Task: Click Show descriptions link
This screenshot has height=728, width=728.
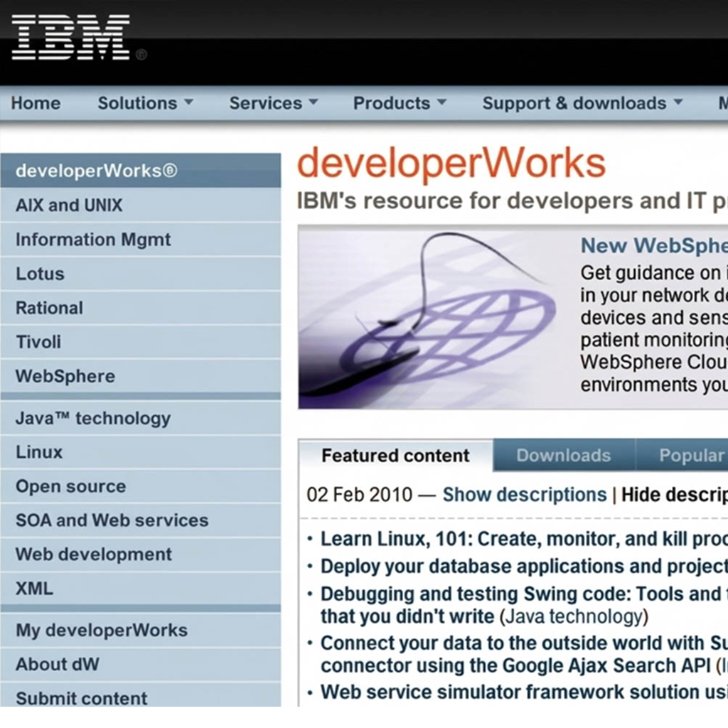Action: point(524,494)
